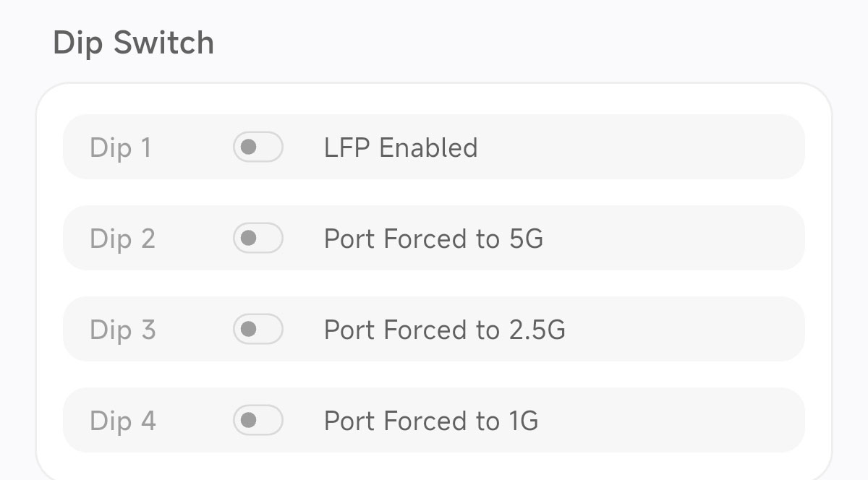
Task: Click the "Port Forced to 1G" text
Action: click(430, 421)
